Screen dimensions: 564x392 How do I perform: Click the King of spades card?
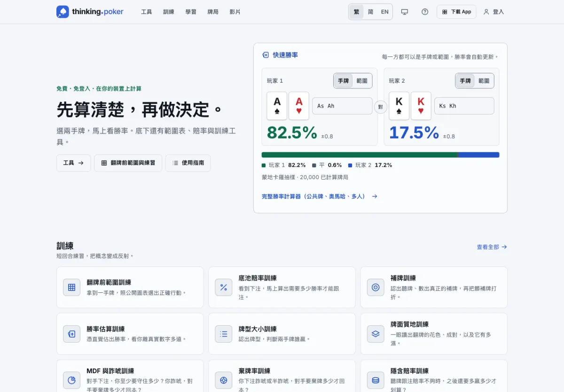pyautogui.click(x=399, y=106)
